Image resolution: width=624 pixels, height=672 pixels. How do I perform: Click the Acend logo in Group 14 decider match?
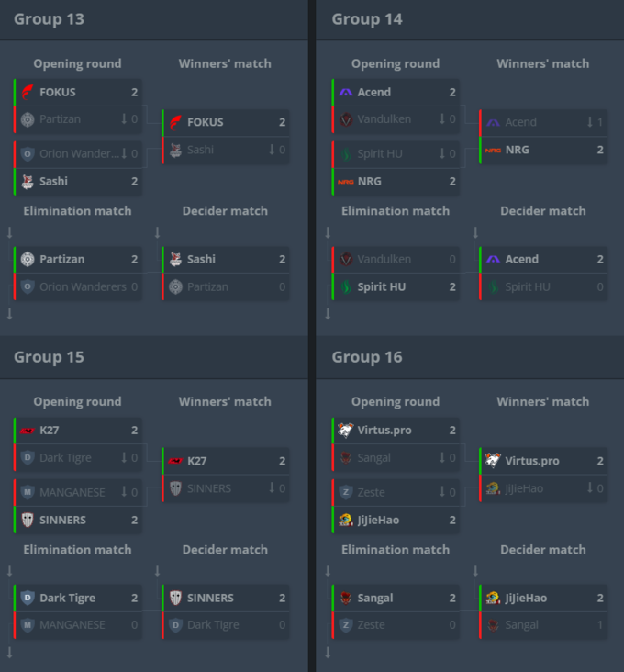pyautogui.click(x=493, y=259)
